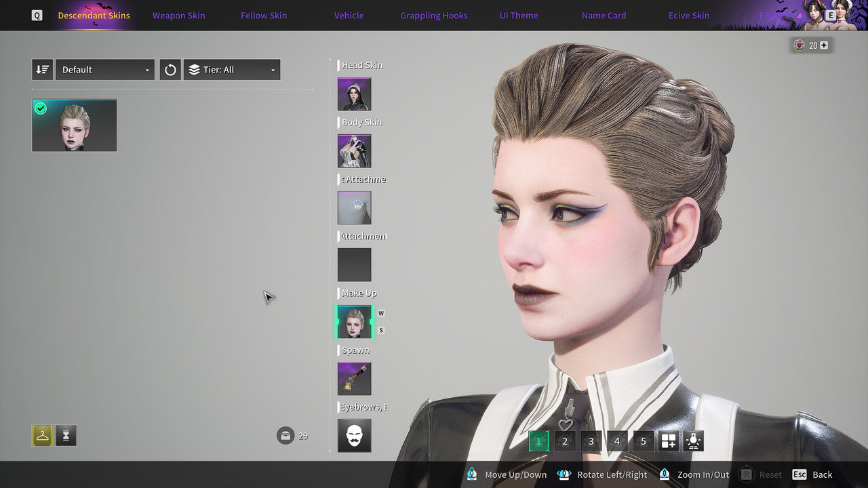
Task: Click the Head Skin label
Action: 362,65
